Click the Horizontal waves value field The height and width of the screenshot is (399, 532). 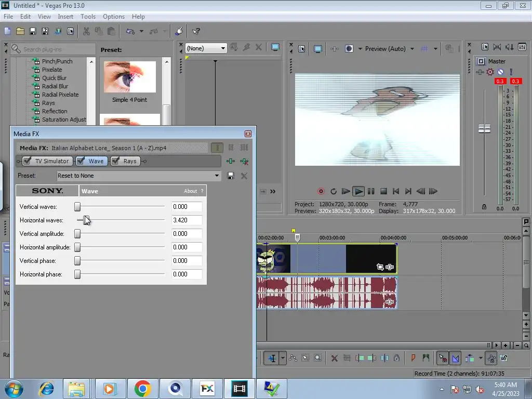click(x=187, y=220)
